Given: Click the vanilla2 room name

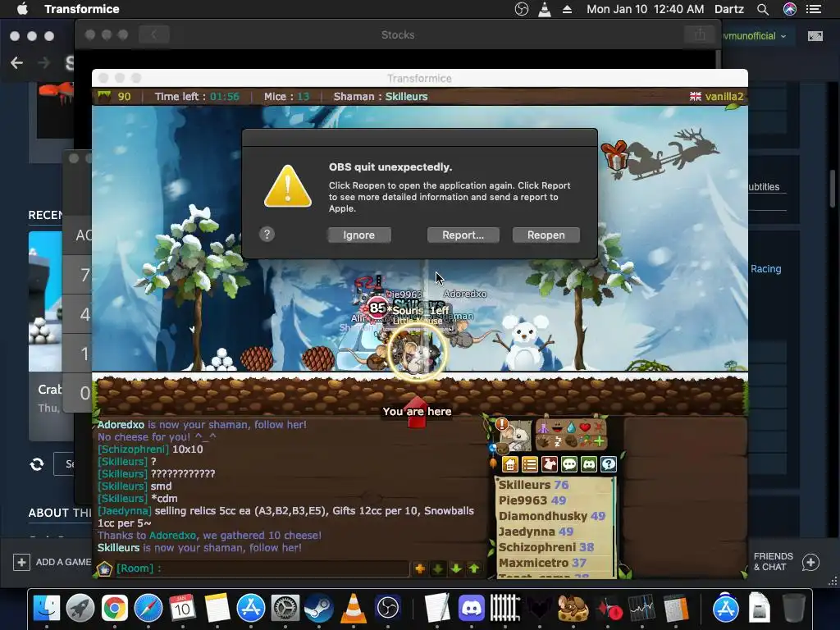Looking at the screenshot, I should coord(724,97).
